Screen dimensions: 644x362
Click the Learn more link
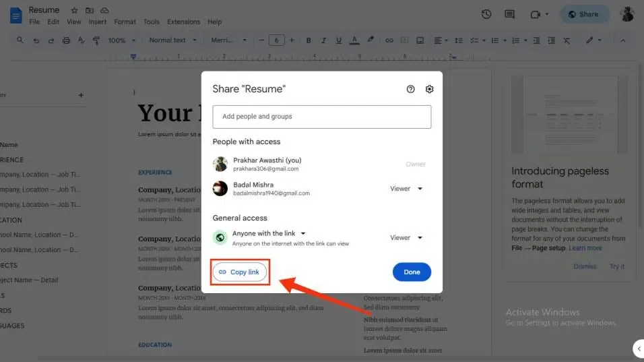tap(585, 248)
